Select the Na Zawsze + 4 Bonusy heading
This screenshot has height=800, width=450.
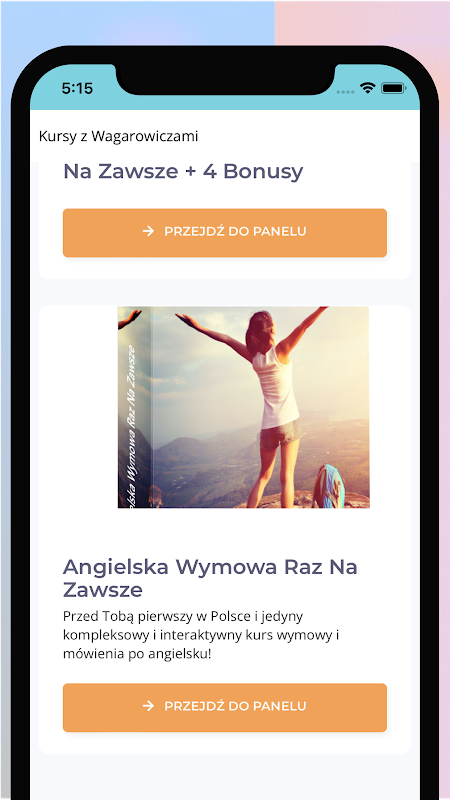coord(183,171)
